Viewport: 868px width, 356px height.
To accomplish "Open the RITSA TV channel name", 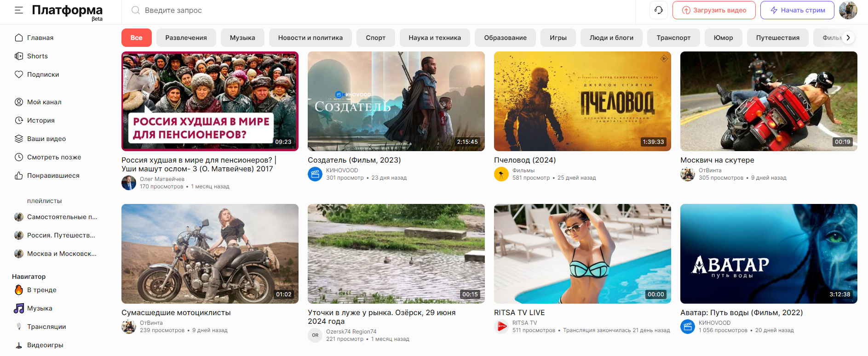I will tap(525, 323).
